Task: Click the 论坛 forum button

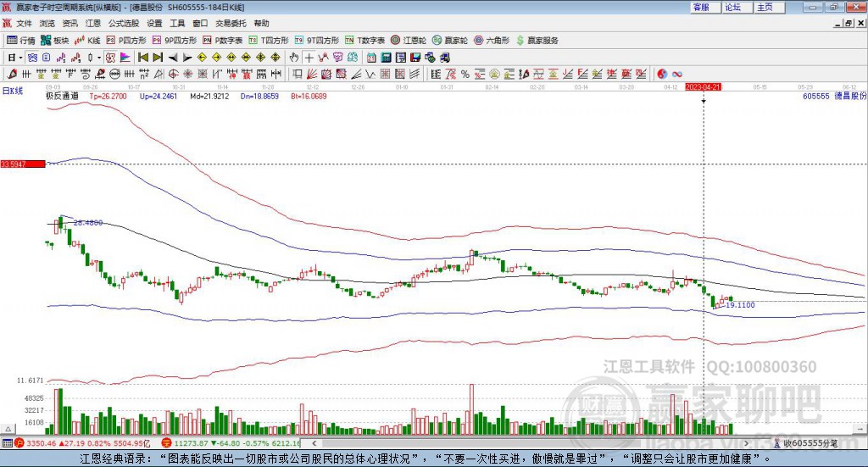Action: pos(733,7)
